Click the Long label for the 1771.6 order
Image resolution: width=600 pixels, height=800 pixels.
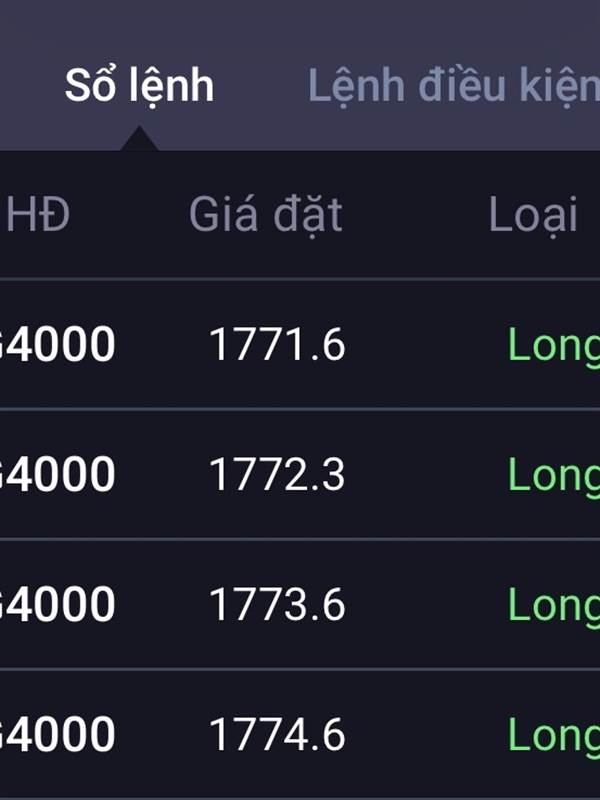[x=553, y=346]
